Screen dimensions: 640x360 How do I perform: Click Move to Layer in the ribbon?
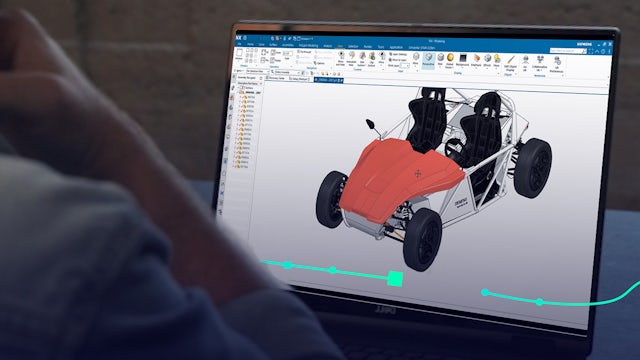398,60
